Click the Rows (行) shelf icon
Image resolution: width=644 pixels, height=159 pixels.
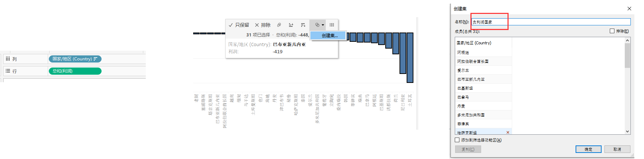tap(8, 71)
